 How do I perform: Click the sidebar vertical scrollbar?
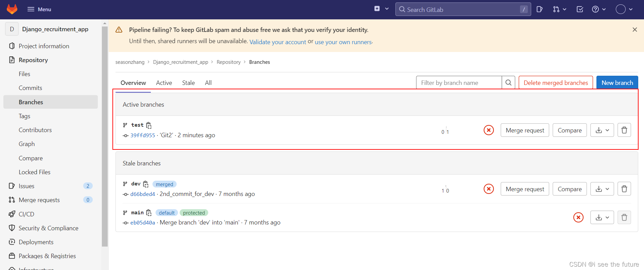tap(105, 136)
